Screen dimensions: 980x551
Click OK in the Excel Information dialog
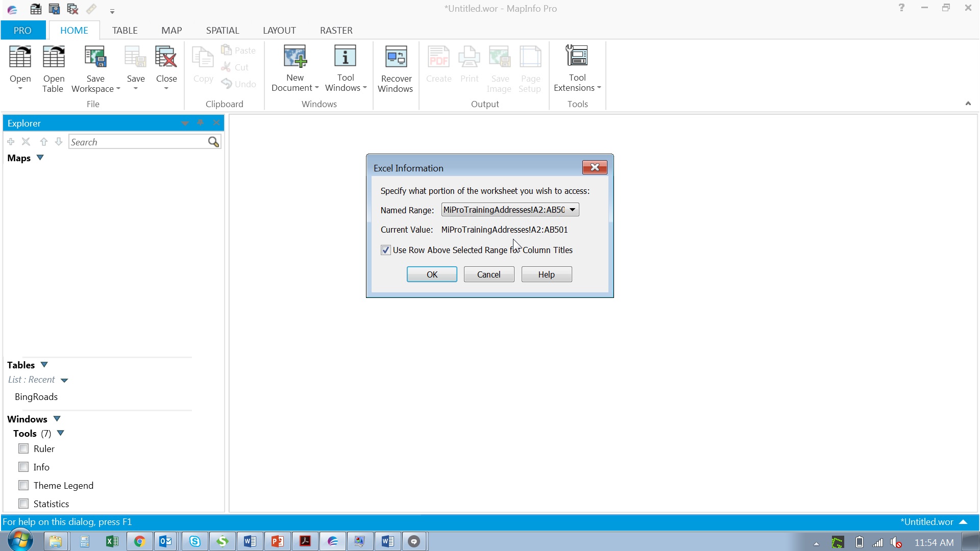(x=431, y=274)
